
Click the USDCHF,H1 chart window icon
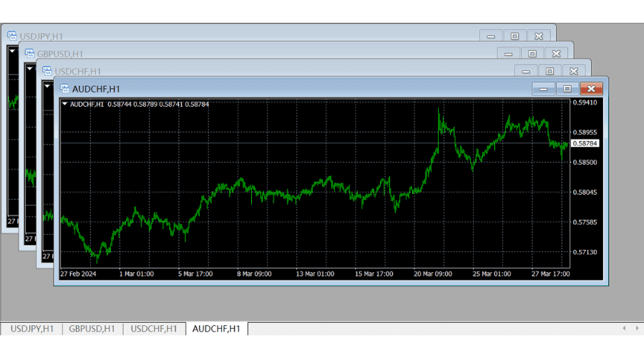click(x=47, y=71)
